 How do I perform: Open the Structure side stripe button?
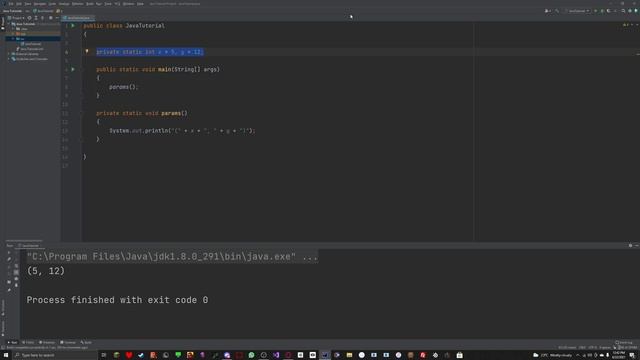pos(3,308)
